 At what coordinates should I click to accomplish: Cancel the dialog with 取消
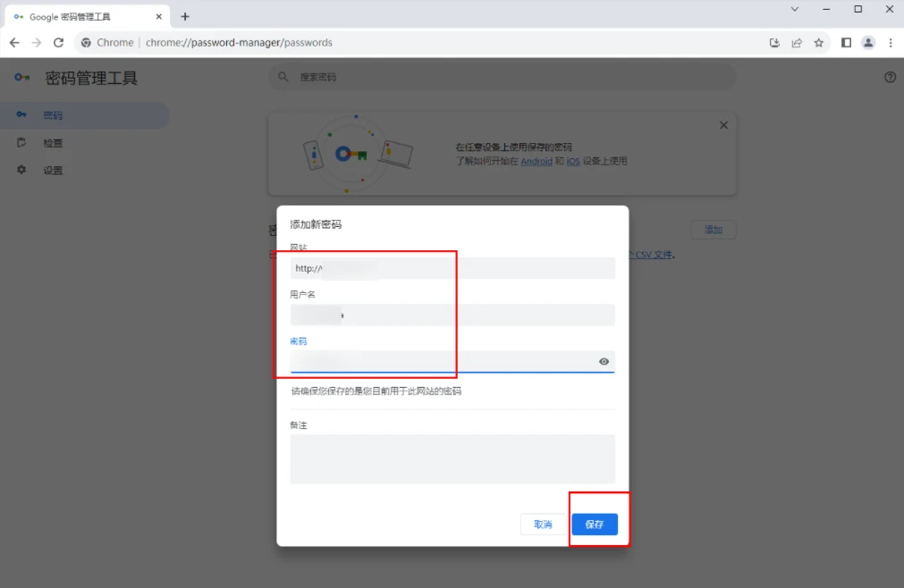[x=543, y=524]
